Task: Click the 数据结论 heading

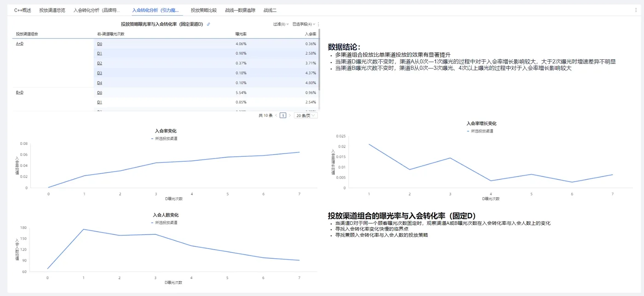Action: (345, 47)
